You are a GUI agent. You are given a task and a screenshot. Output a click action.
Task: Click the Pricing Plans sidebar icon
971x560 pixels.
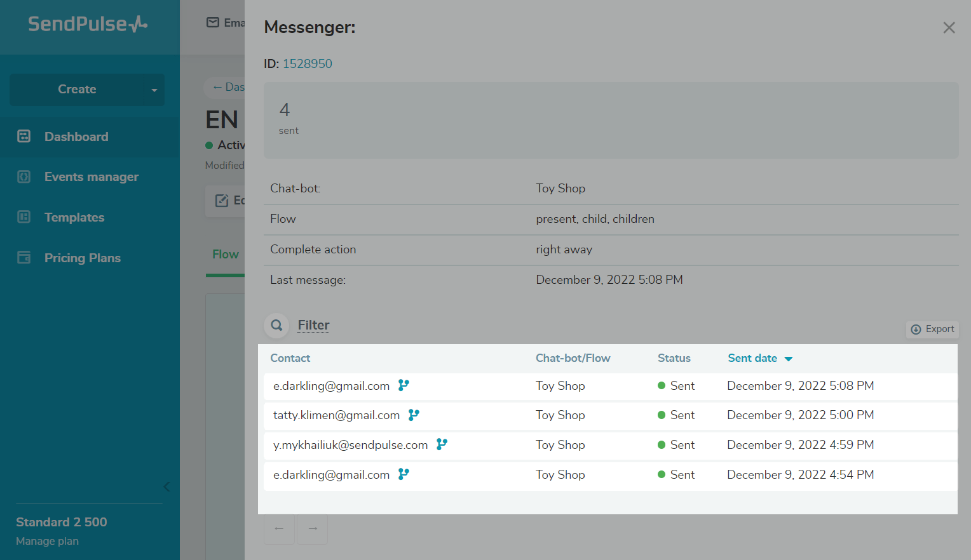tap(24, 258)
